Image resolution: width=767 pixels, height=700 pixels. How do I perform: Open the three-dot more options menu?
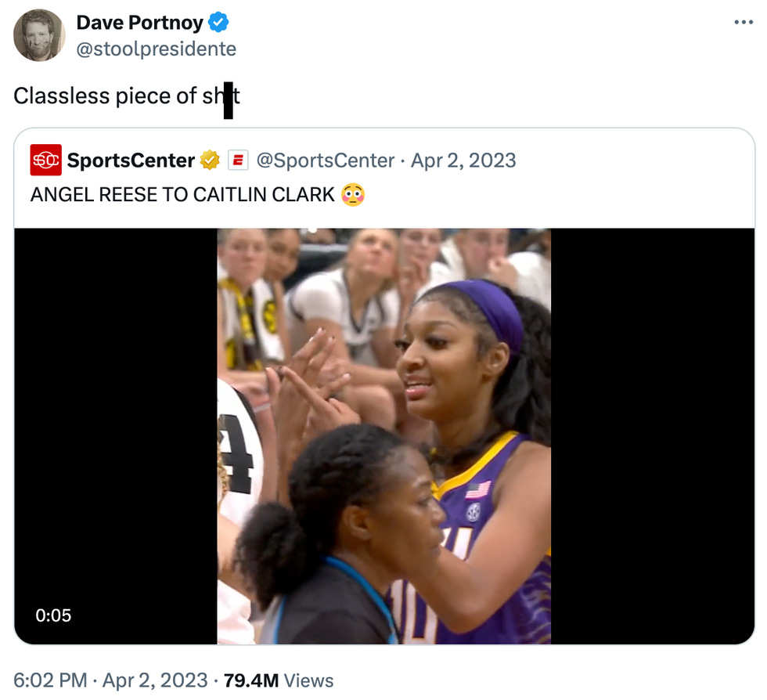pyautogui.click(x=743, y=22)
